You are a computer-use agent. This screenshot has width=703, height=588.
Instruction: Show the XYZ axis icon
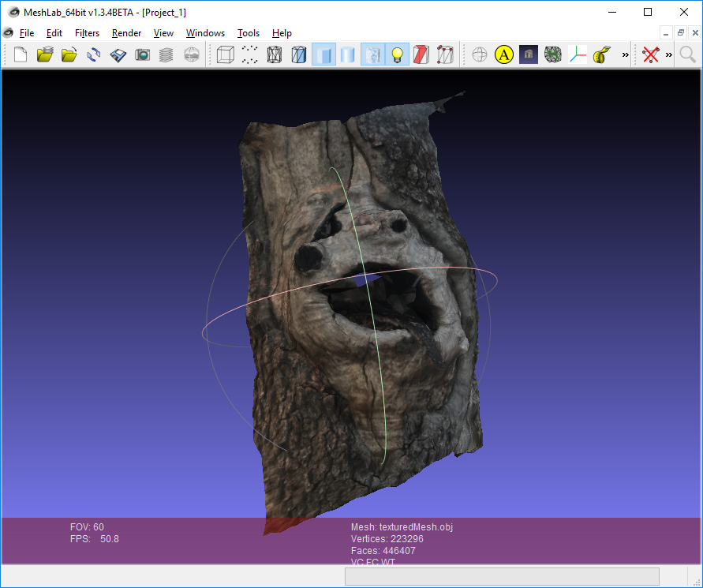pos(578,54)
